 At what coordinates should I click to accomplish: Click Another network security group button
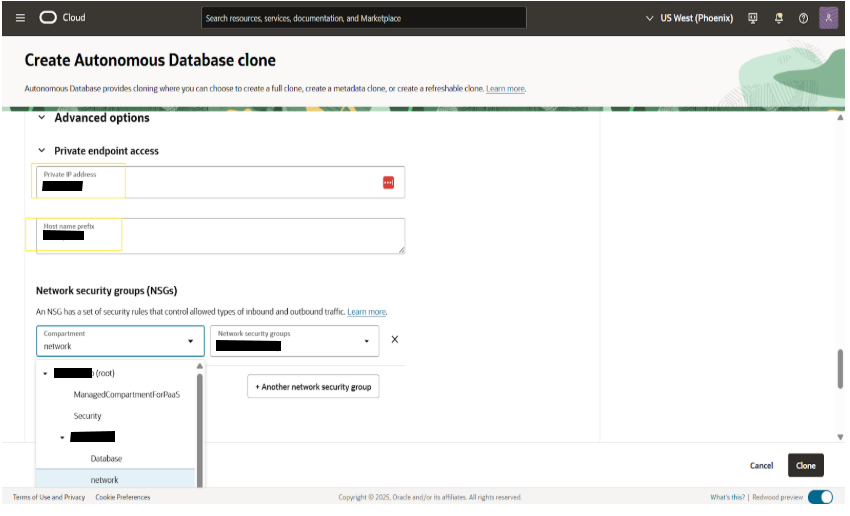[313, 386]
